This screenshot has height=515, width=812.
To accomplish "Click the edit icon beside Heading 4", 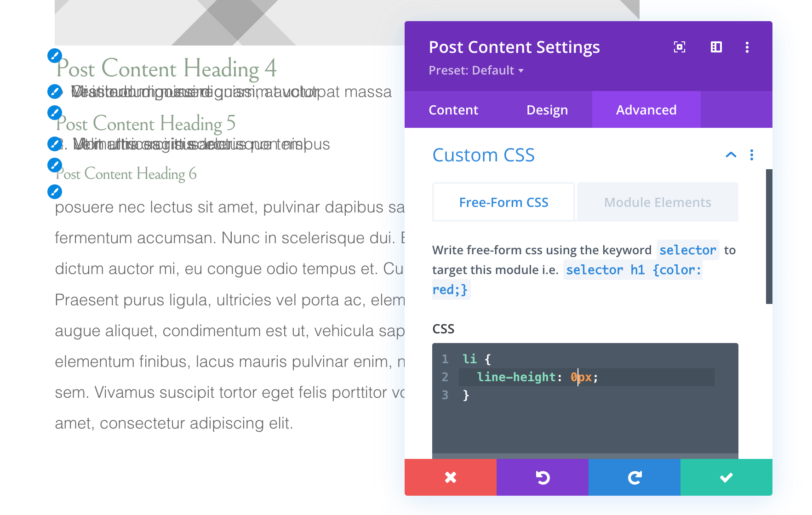I will [55, 56].
